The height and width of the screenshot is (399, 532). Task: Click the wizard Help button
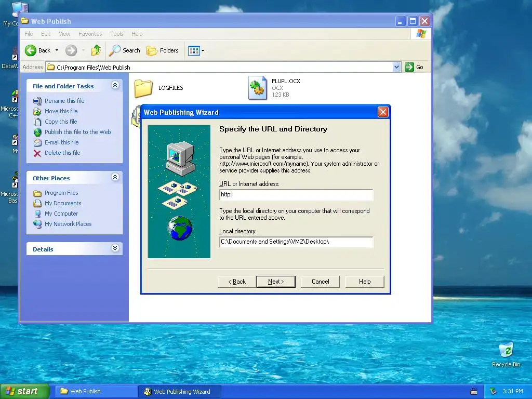click(365, 282)
